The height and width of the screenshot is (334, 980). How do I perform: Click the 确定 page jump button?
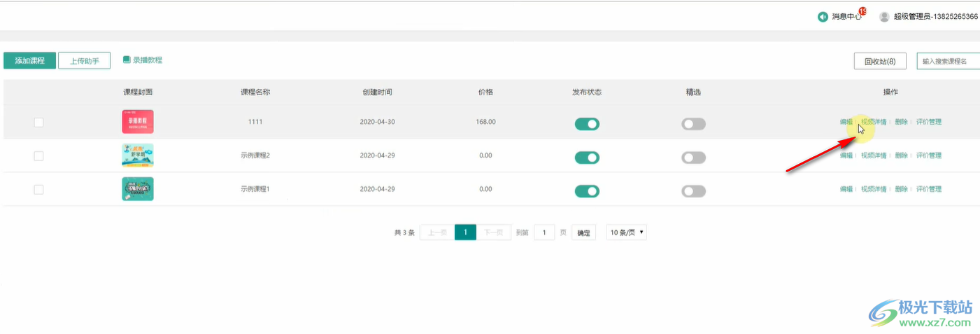(x=583, y=233)
